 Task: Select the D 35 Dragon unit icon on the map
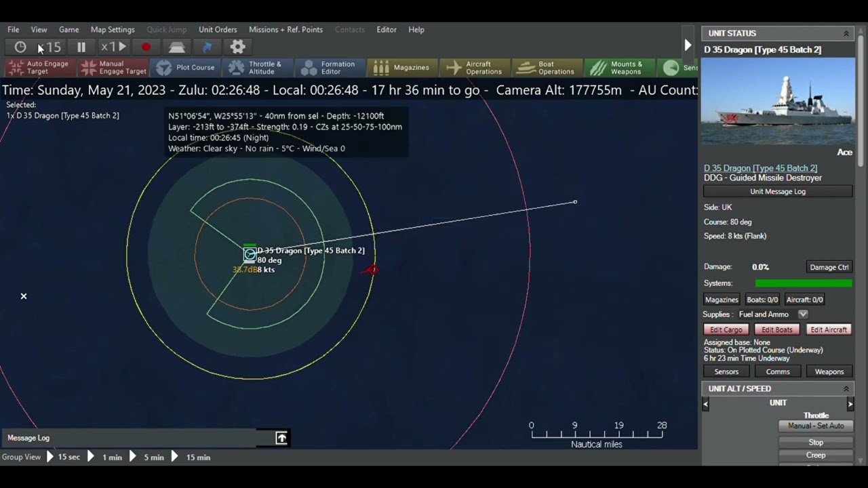250,255
